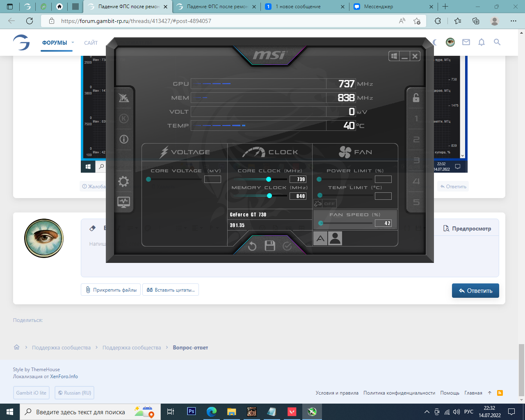
Task: Select the GeForce GT 730 GPU label
Action: point(248,215)
